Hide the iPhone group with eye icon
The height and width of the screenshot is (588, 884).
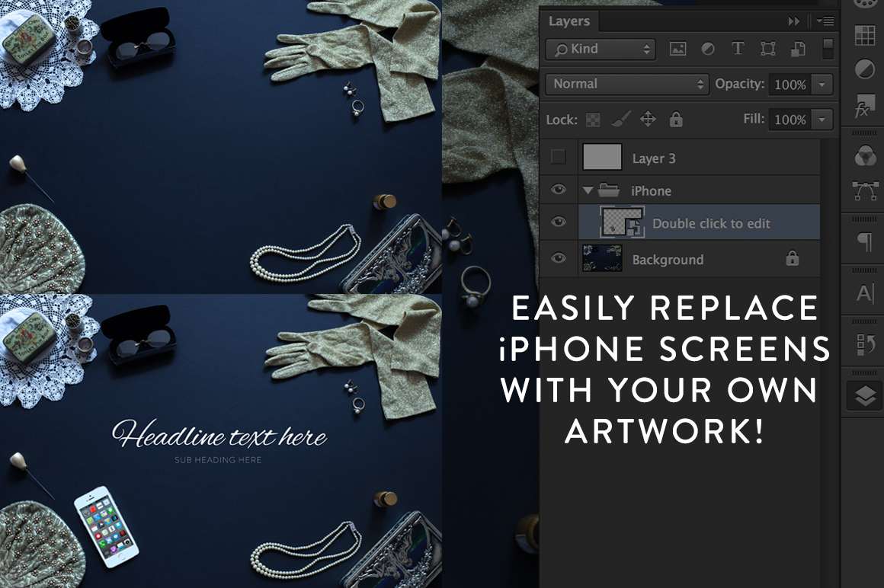pyautogui.click(x=559, y=190)
